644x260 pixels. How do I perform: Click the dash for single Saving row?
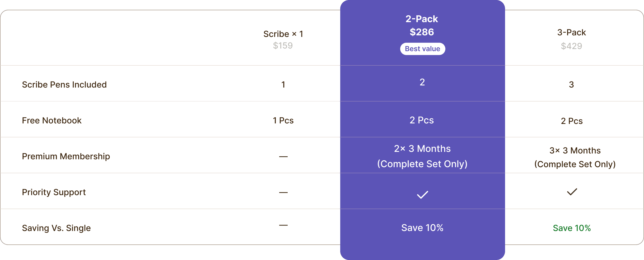coord(283,225)
